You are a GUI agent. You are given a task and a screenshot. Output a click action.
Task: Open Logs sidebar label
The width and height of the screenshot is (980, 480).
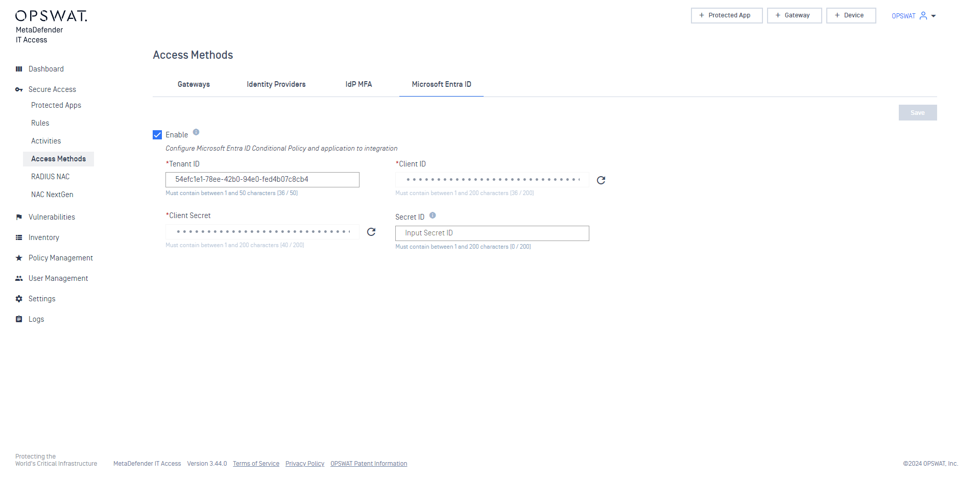coord(36,319)
